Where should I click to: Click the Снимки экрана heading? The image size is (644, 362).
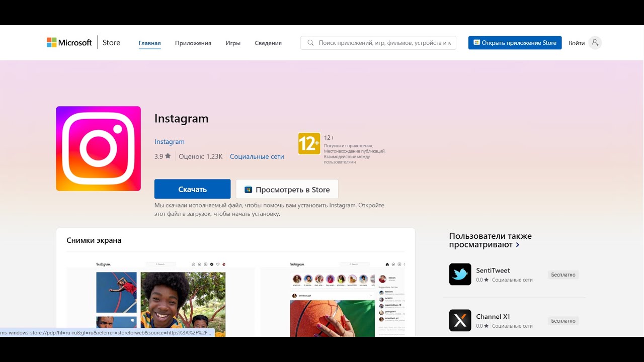click(x=94, y=240)
